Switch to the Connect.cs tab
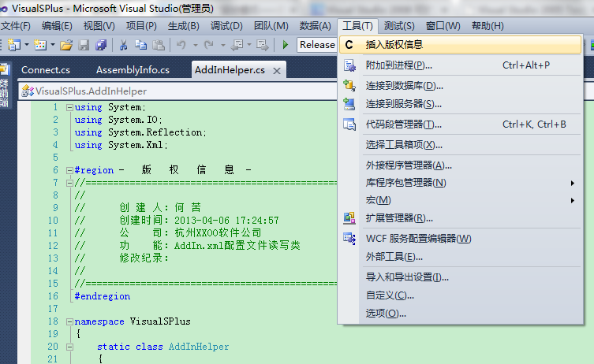This screenshot has width=594, height=364. [46, 70]
